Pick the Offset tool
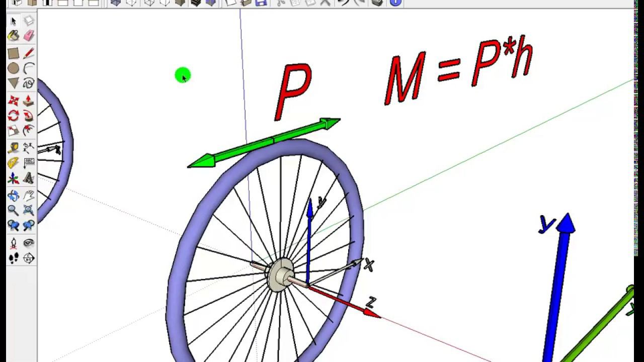Screen dimensions: 644x362 pos(29,131)
